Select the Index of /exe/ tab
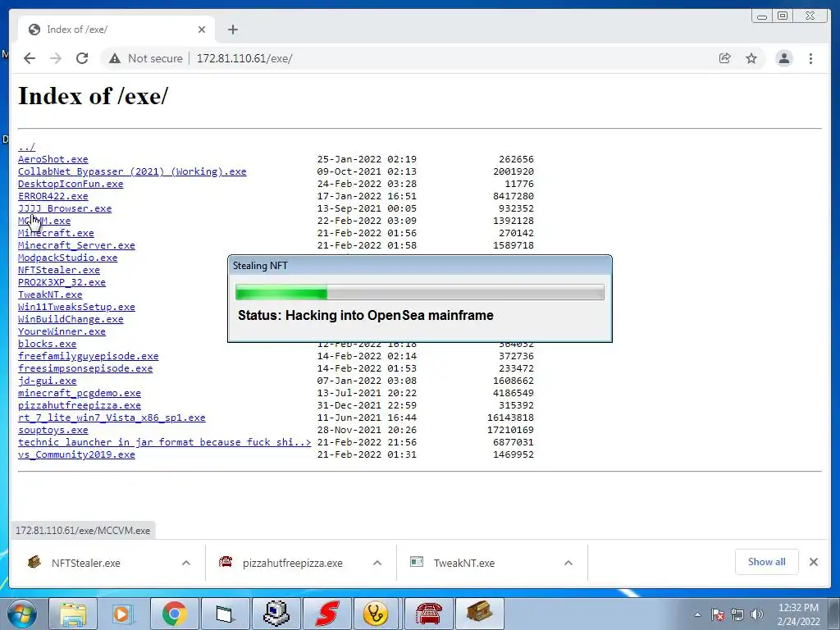 tap(116, 30)
